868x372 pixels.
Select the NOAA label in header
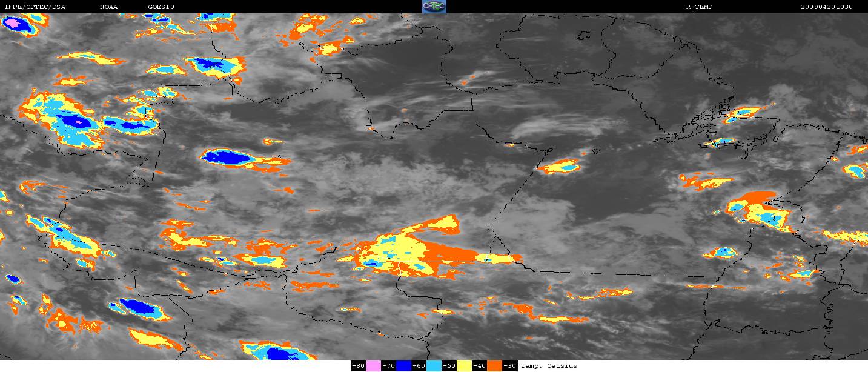point(109,7)
